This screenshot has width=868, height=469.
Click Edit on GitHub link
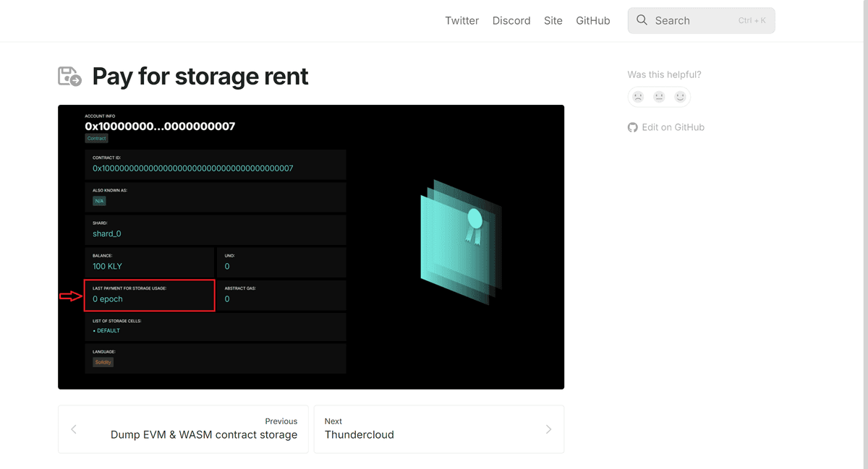[x=673, y=127]
